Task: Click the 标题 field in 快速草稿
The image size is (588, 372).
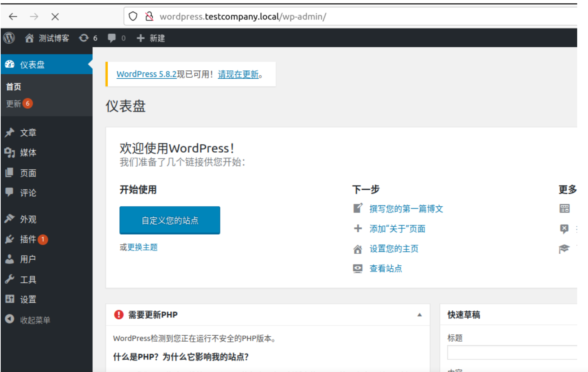Action: coord(512,352)
